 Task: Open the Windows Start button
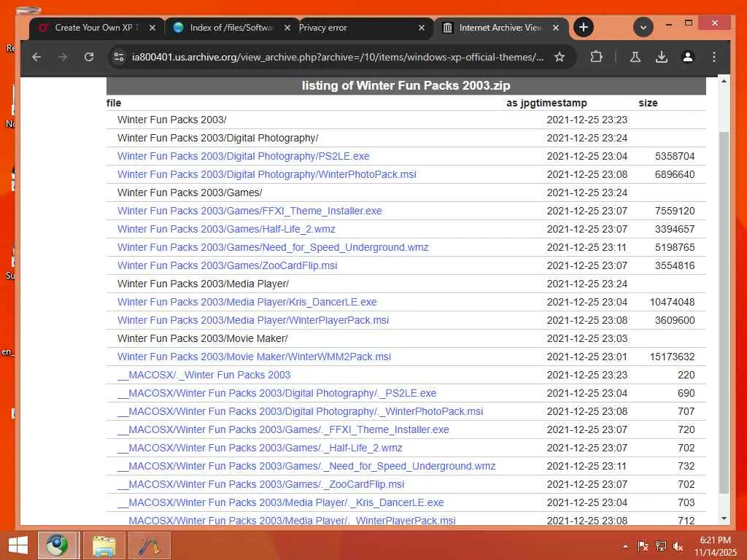coord(18,545)
